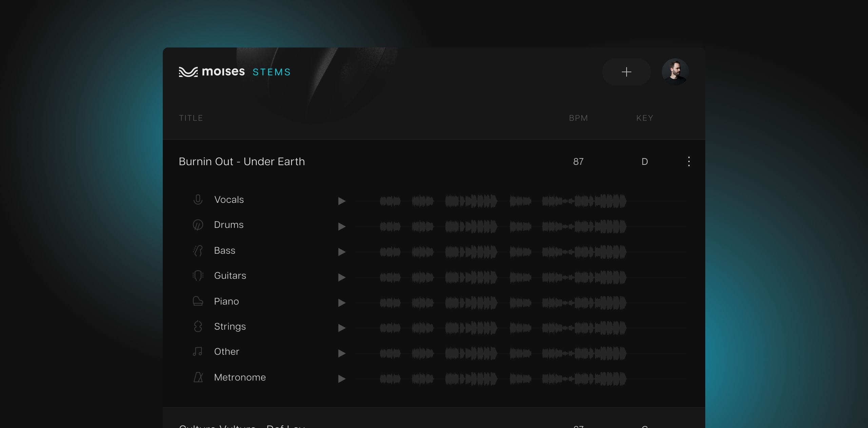Expand the partially visible next song row
The height and width of the screenshot is (428, 868).
[x=242, y=425]
